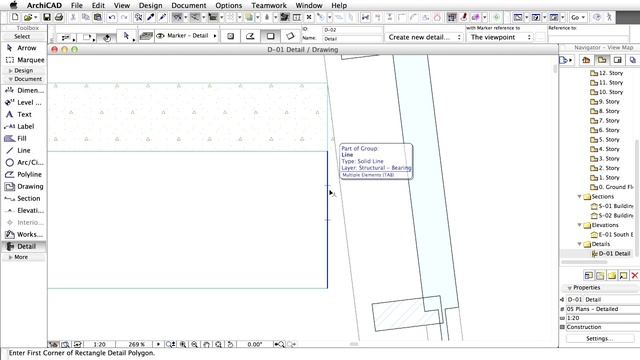Choose the polygon detail geometry method
640x360 pixels.
[x=250, y=36]
